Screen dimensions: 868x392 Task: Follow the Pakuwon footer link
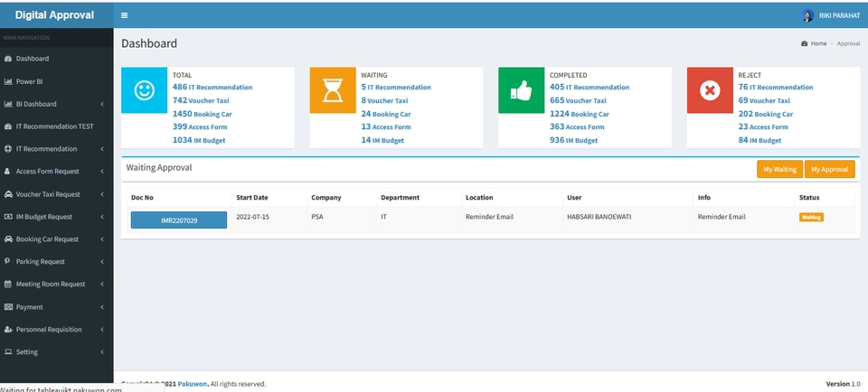point(193,384)
